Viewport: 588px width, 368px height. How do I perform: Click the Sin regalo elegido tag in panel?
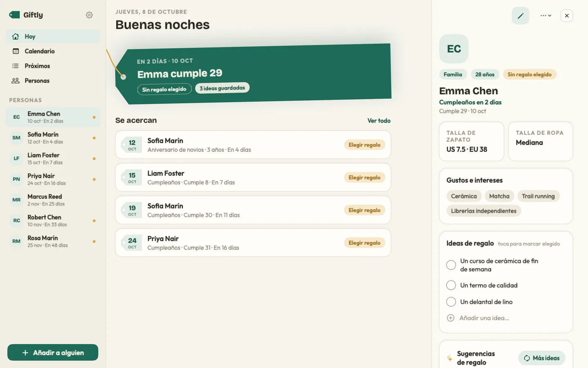(529, 74)
